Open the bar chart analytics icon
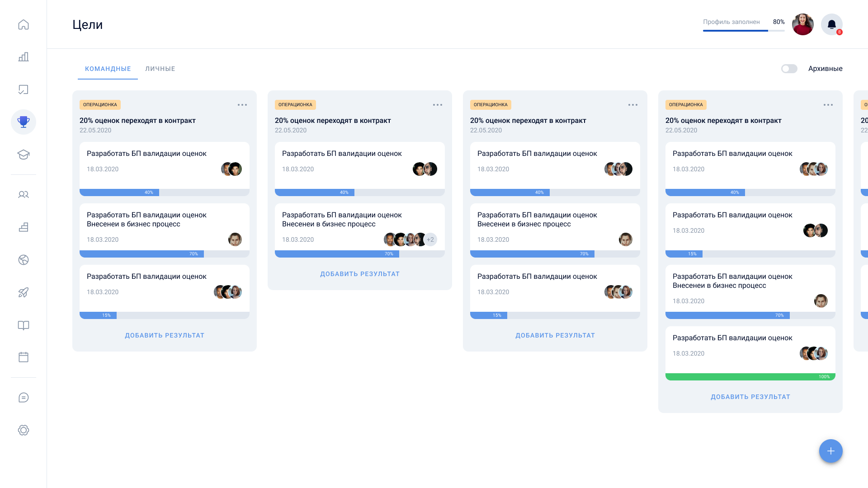The width and height of the screenshot is (868, 488). (x=24, y=57)
